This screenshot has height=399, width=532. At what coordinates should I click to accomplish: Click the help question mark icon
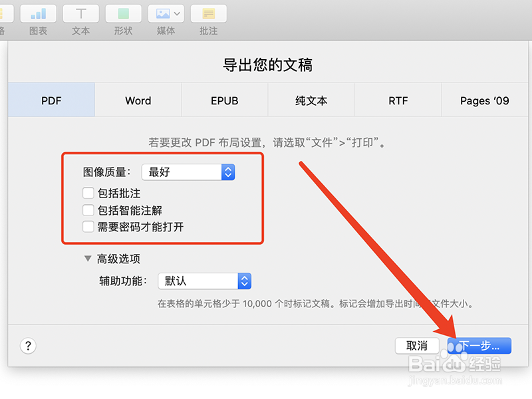tap(28, 346)
